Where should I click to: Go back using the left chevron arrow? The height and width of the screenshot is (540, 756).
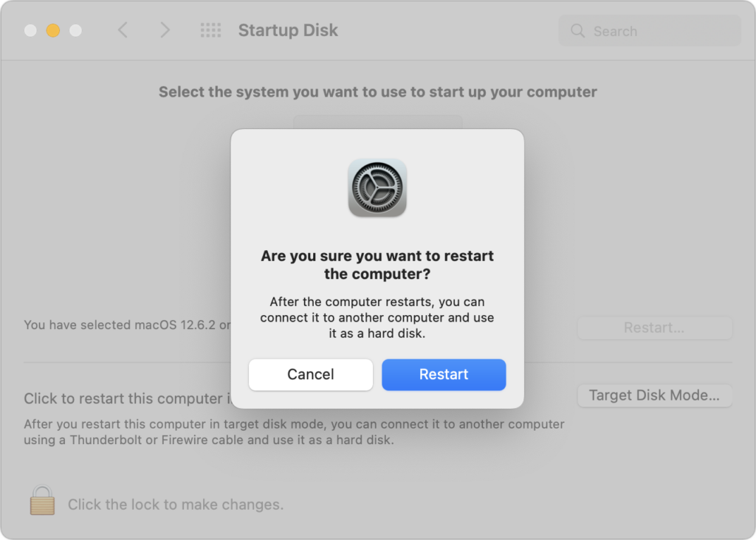[x=123, y=30]
